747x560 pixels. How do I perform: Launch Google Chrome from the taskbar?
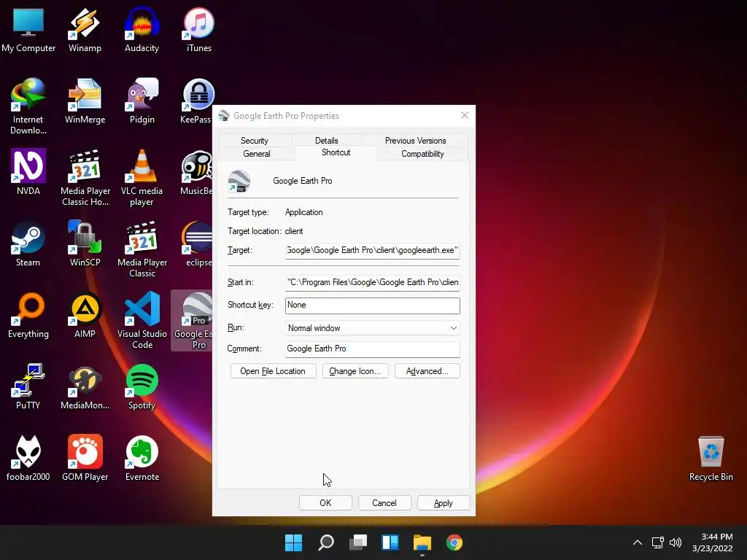coord(454,542)
